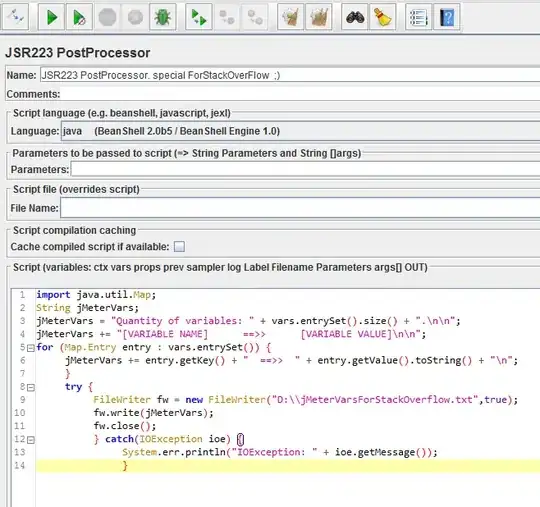Click the Parameters input field
Viewport: 540px width, 507px height.
(x=305, y=169)
